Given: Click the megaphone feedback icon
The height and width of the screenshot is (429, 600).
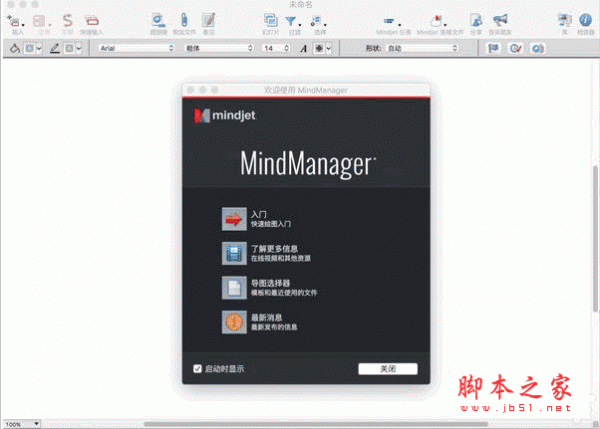Looking at the screenshot, I should pyautogui.click(x=500, y=20).
